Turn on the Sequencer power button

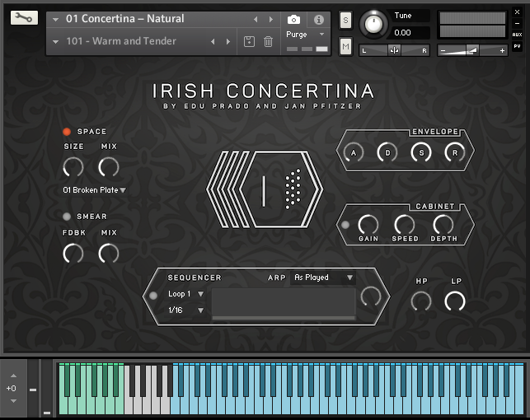point(152,295)
